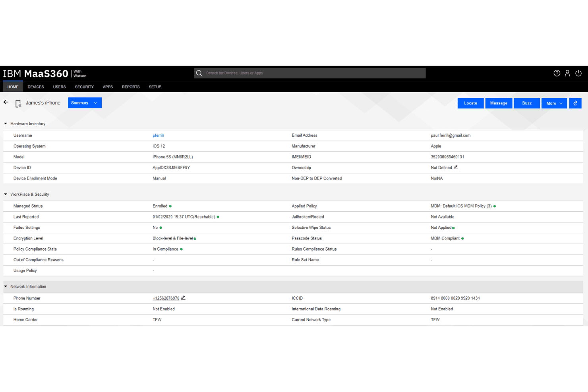Click the Not Defined ownership value

pyautogui.click(x=441, y=168)
